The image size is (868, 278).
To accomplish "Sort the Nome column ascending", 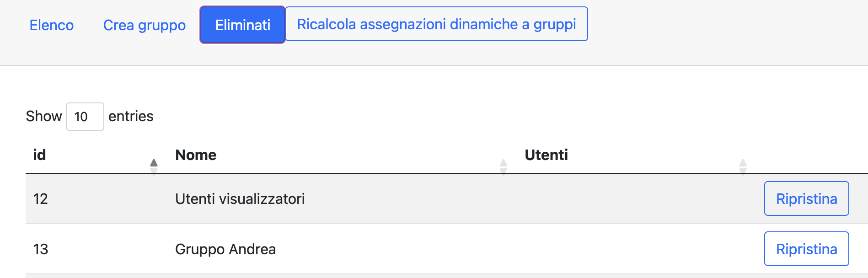I will point(504,163).
